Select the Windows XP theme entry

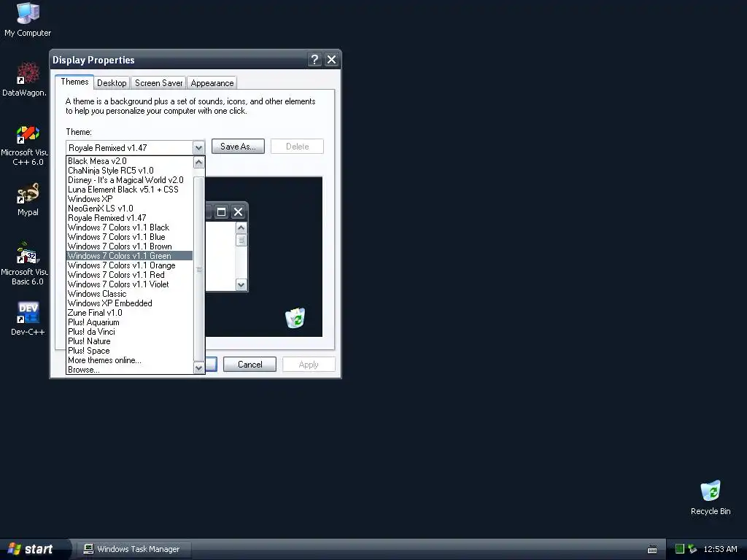(129, 199)
